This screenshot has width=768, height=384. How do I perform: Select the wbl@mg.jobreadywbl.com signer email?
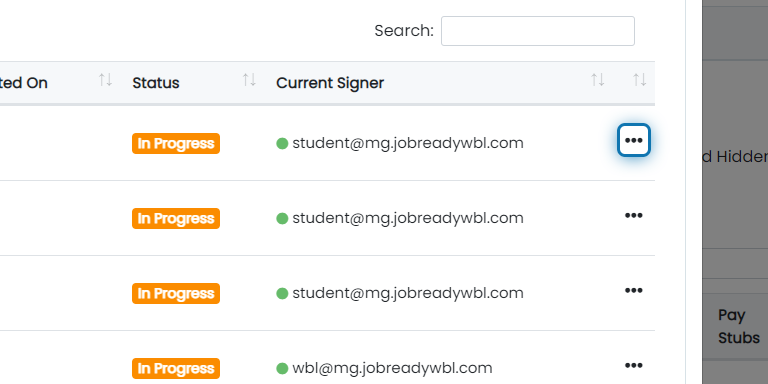pos(392,368)
